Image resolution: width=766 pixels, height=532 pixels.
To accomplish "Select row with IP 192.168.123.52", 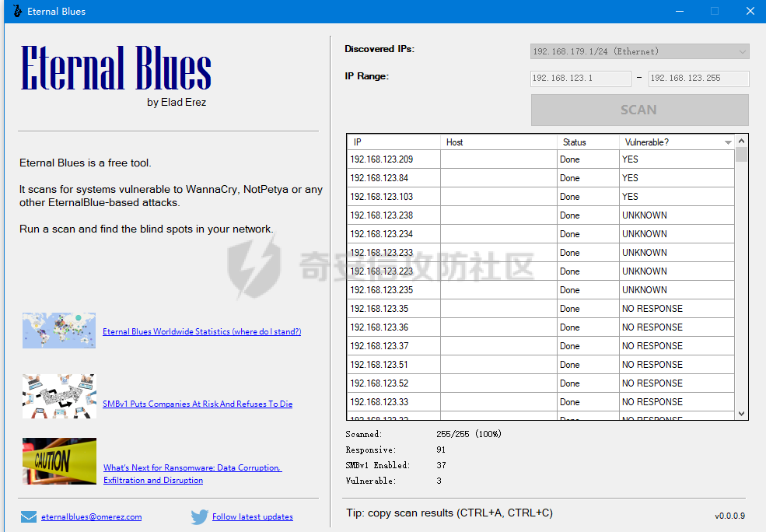I will tap(540, 383).
